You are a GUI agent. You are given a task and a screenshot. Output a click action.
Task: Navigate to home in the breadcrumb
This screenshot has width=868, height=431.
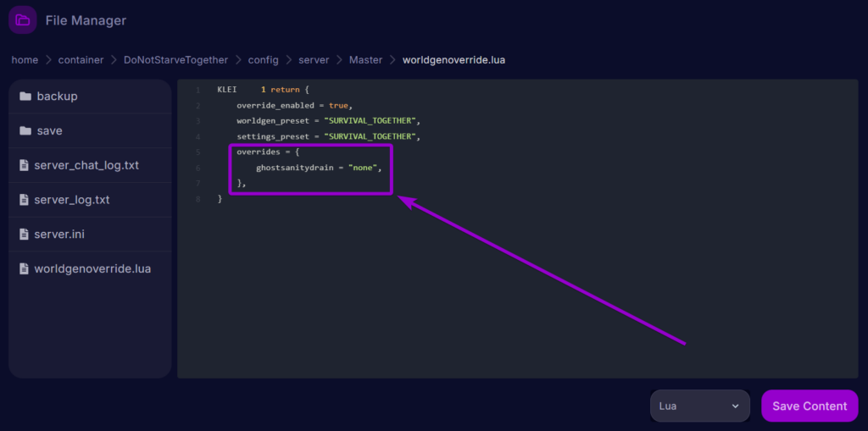tap(25, 60)
